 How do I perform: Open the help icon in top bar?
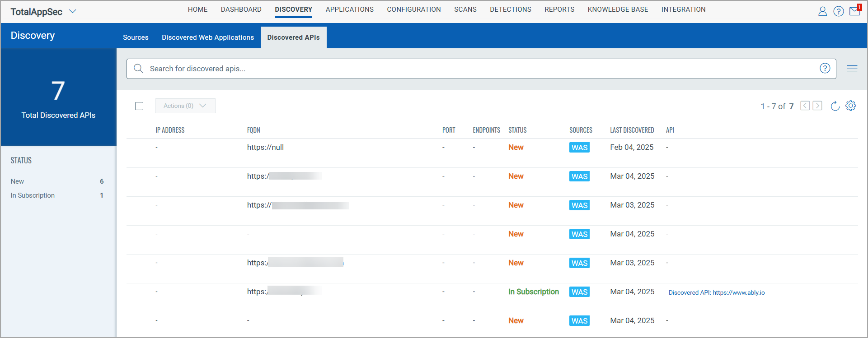pyautogui.click(x=839, y=11)
